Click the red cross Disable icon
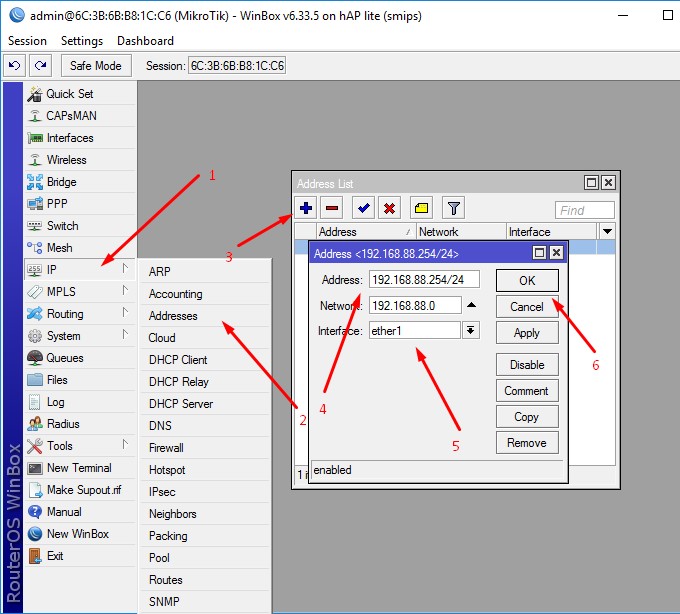 390,209
